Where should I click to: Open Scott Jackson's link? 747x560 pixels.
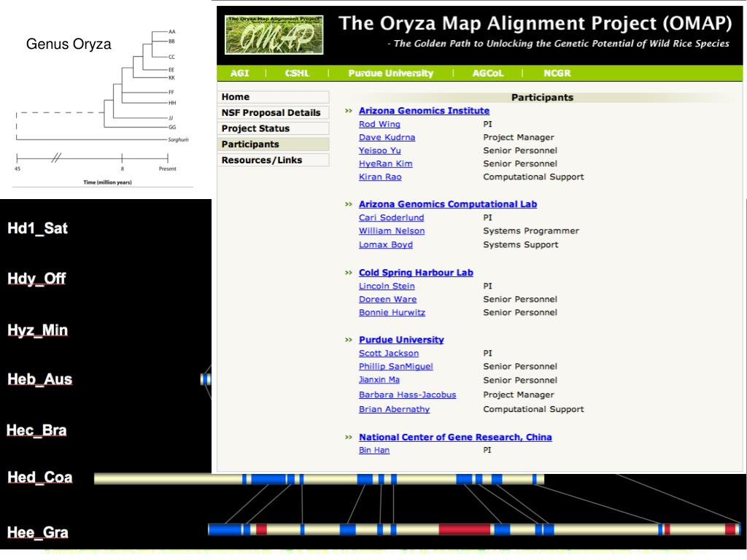click(389, 354)
